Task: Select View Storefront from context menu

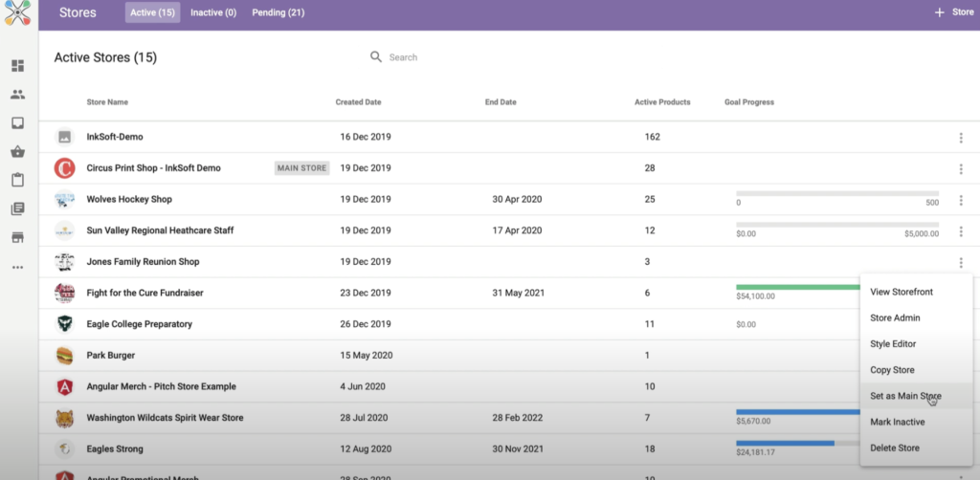Action: tap(916, 292)
